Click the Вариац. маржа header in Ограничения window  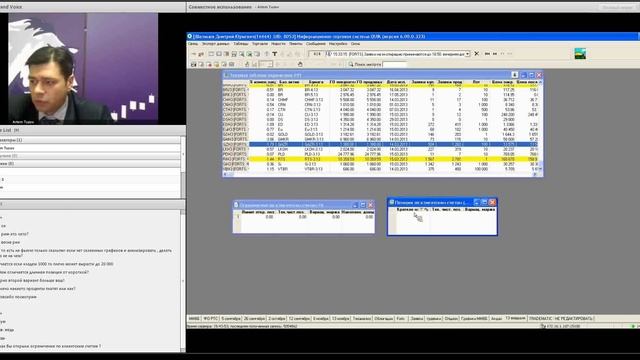click(x=324, y=212)
